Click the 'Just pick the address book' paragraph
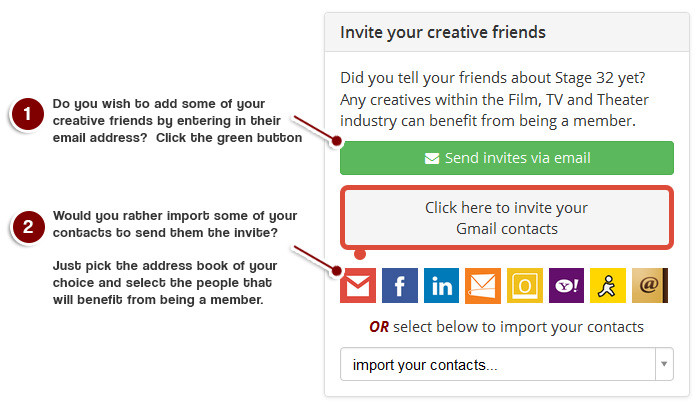Viewport: 700px width, 410px height. click(x=165, y=283)
